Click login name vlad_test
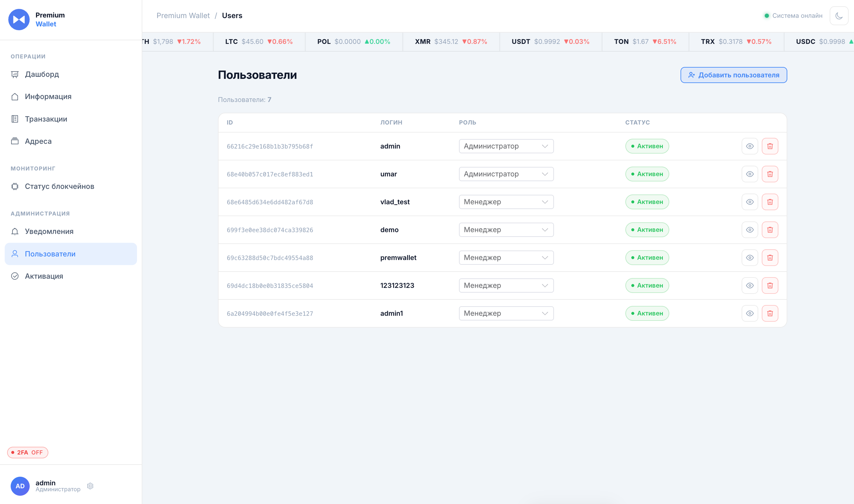 (x=395, y=202)
